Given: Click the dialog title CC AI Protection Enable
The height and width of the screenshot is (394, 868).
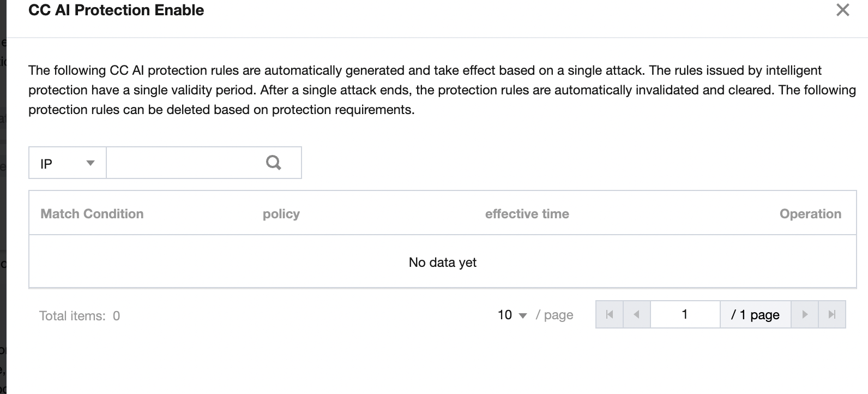Looking at the screenshot, I should pos(116,10).
